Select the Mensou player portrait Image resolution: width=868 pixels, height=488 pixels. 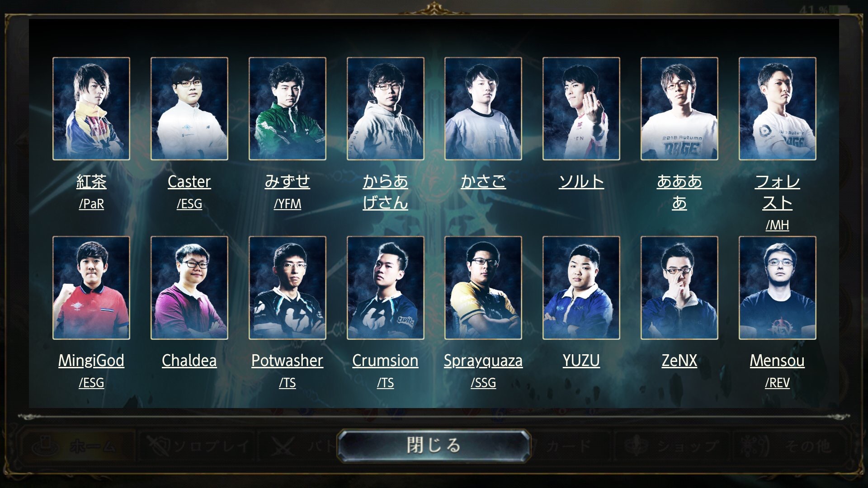click(x=778, y=288)
